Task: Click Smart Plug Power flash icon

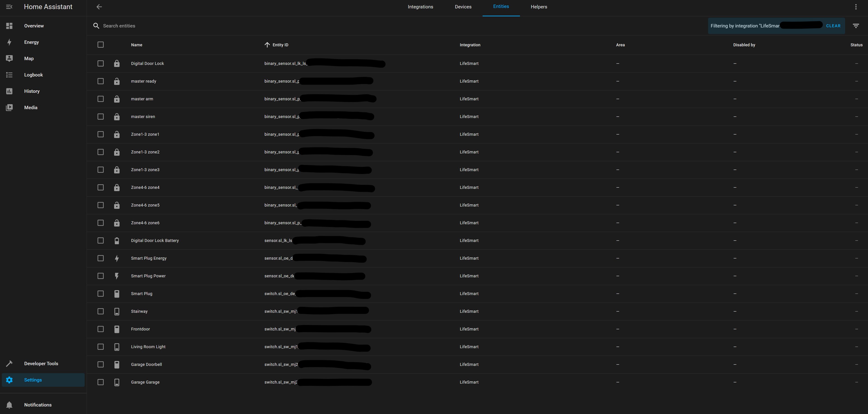Action: [117, 276]
